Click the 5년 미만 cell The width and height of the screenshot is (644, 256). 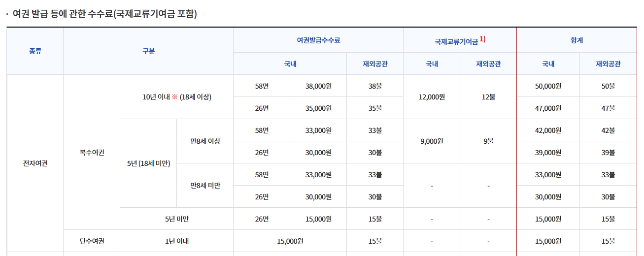tap(177, 219)
